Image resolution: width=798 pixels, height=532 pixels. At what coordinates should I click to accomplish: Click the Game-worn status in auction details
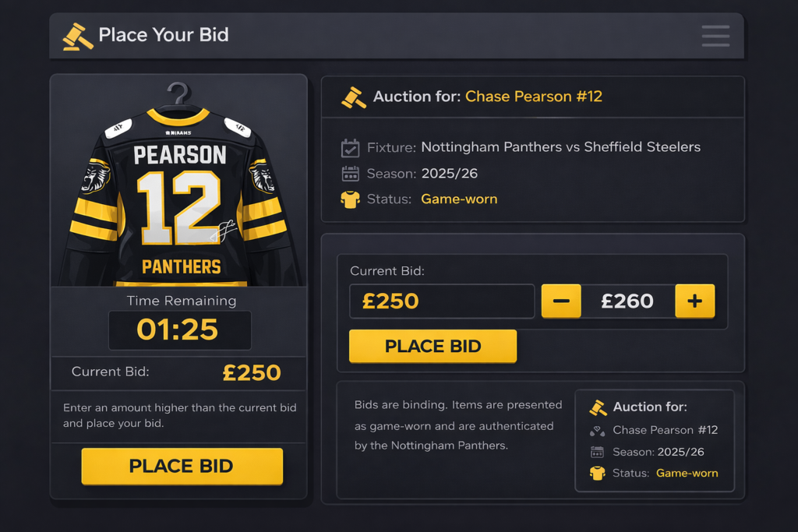pos(459,199)
